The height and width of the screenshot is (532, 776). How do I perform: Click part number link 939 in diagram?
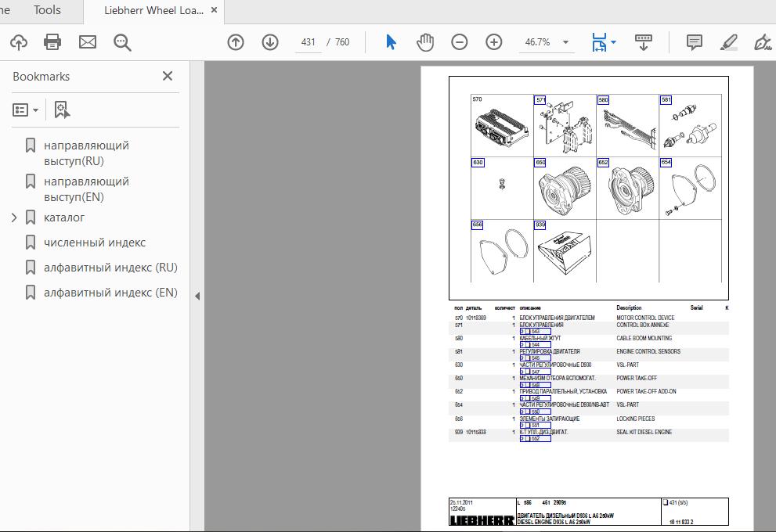(x=540, y=225)
